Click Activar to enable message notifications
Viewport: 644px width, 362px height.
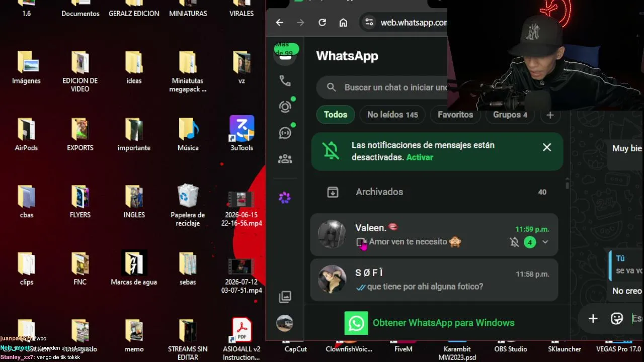coord(420,157)
